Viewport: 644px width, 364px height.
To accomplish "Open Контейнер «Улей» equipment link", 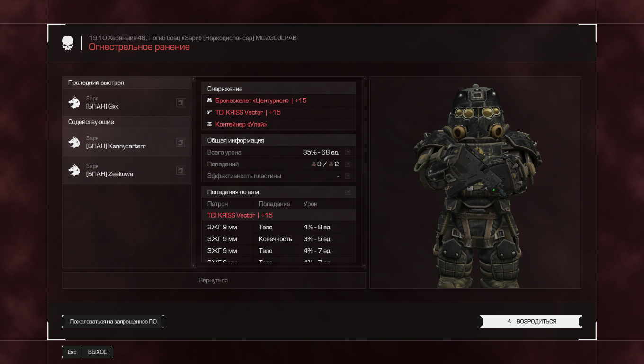I will 241,124.
